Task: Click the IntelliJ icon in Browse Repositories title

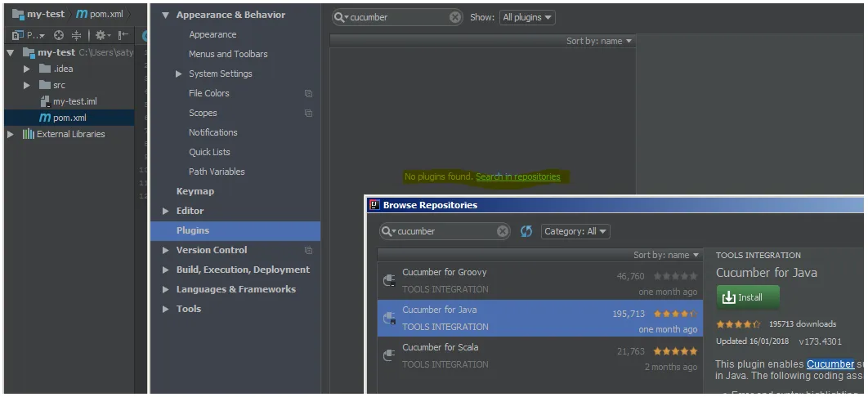Action: [375, 205]
